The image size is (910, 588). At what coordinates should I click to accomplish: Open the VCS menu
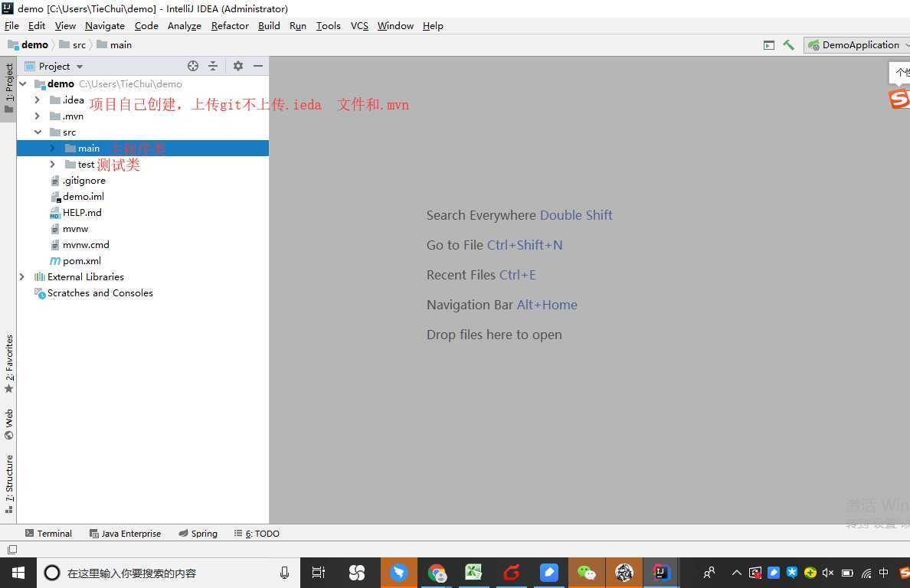point(359,25)
